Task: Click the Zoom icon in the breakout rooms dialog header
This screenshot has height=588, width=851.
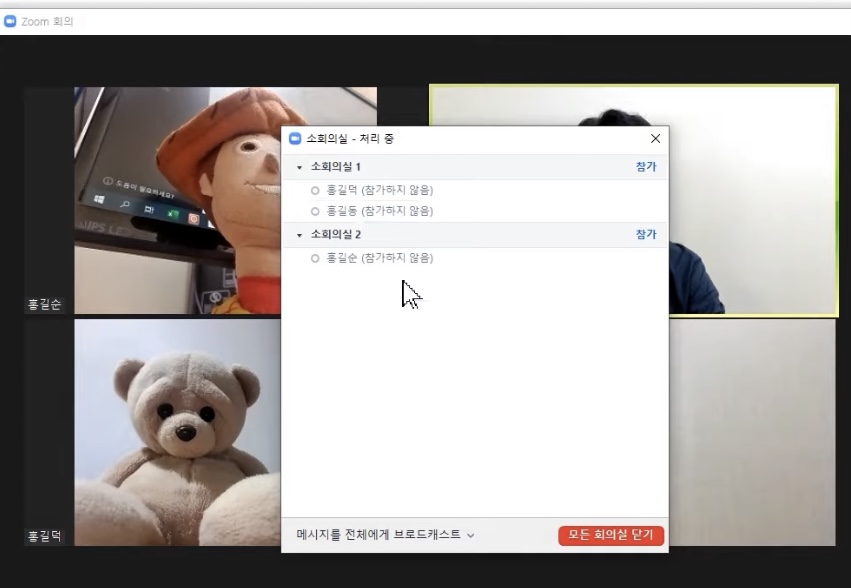Action: [295, 138]
